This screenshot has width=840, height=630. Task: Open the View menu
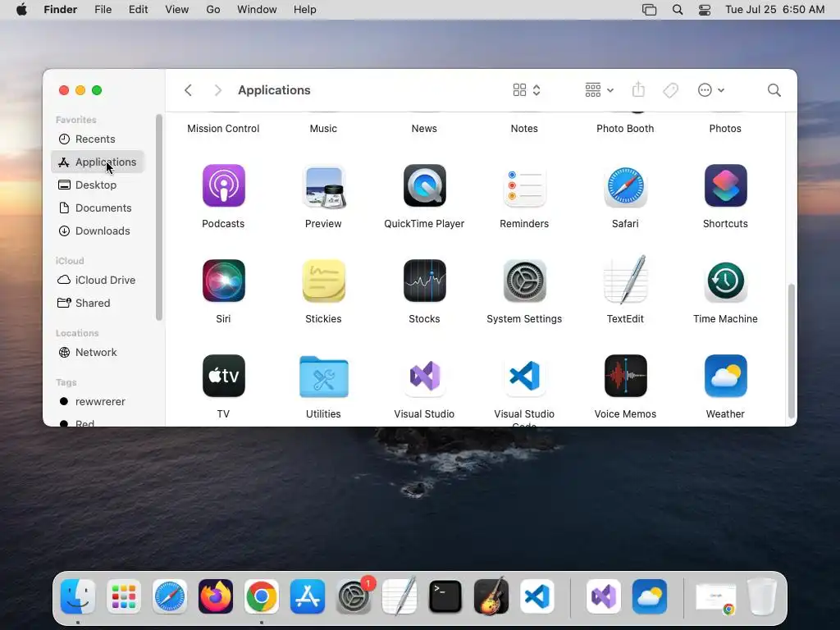pyautogui.click(x=177, y=10)
